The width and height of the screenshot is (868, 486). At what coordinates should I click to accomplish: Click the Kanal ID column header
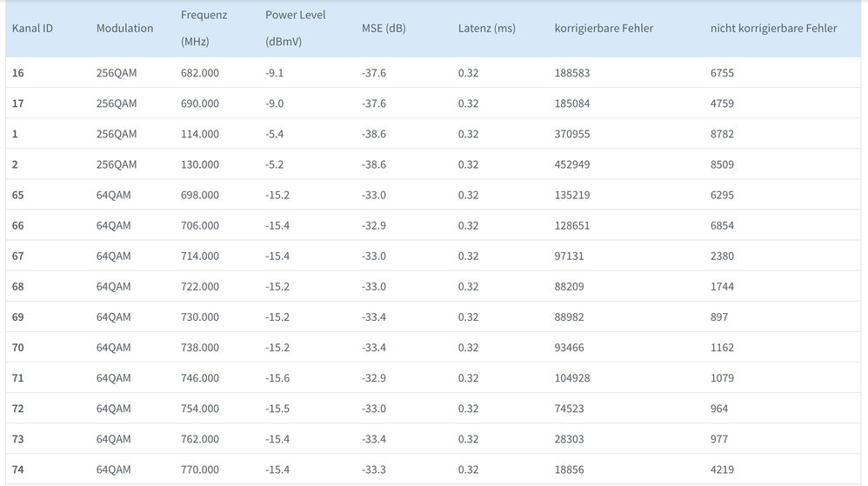pos(32,28)
